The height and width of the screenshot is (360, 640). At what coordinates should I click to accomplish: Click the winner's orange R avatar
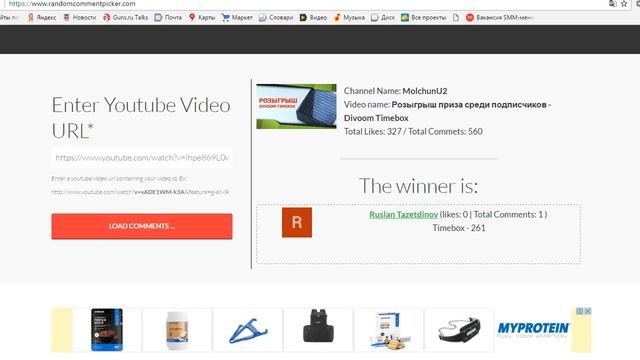pyautogui.click(x=297, y=222)
